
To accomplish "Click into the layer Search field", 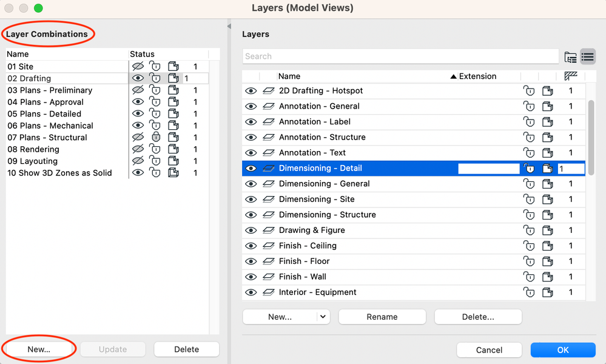I will (400, 56).
